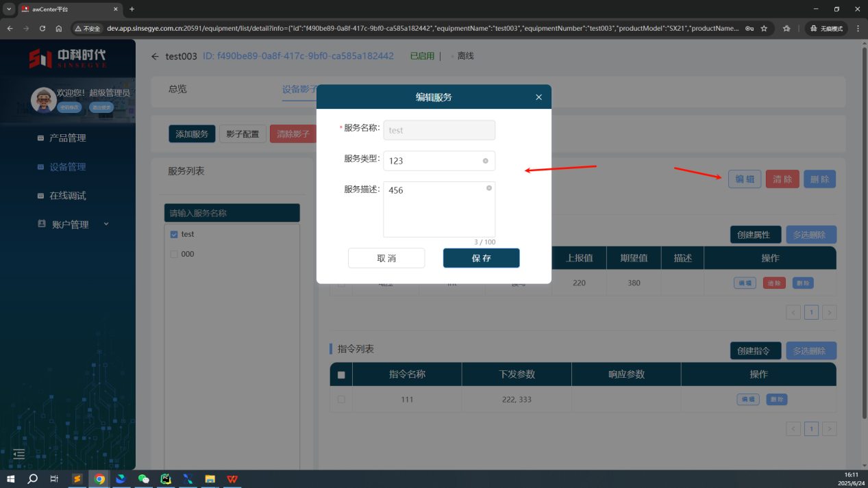Clear the 服务类型 field using its clear icon
Image resolution: width=868 pixels, height=488 pixels.
coord(485,161)
